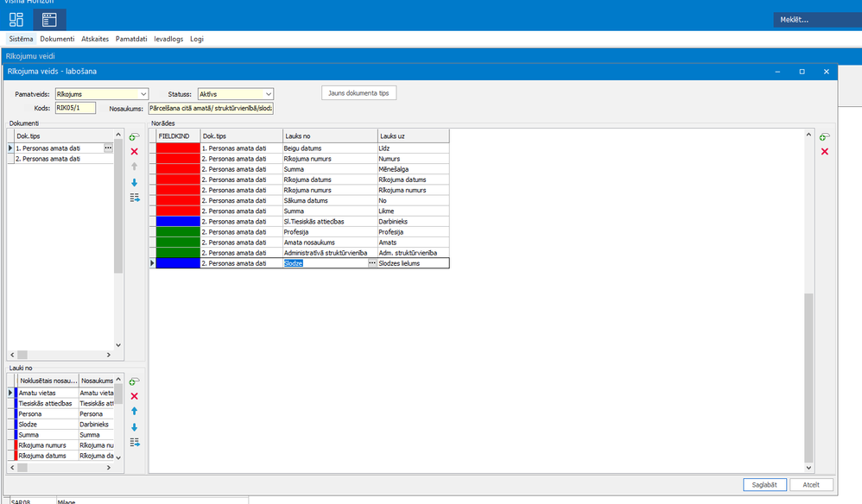Screen dimensions: 862x504
Task: Open the Pamatdati menu
Action: (x=131, y=39)
